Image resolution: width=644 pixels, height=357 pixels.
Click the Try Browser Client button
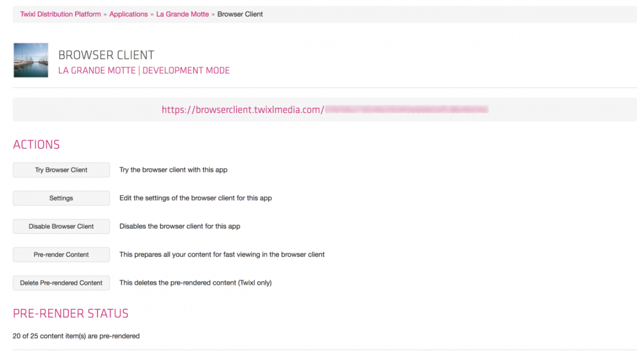tap(61, 170)
